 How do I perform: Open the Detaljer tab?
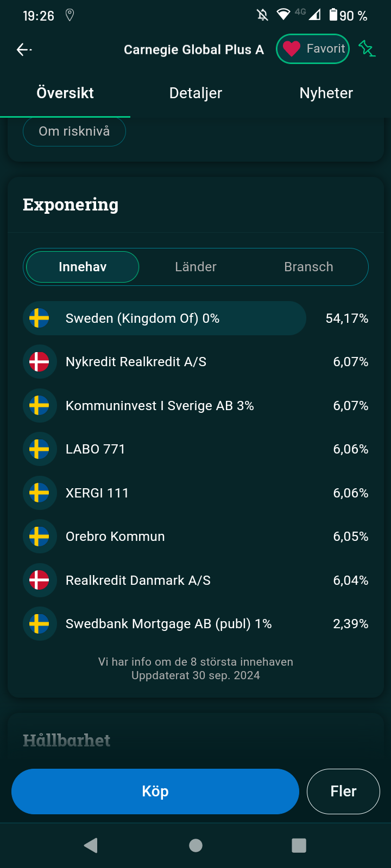tap(195, 93)
